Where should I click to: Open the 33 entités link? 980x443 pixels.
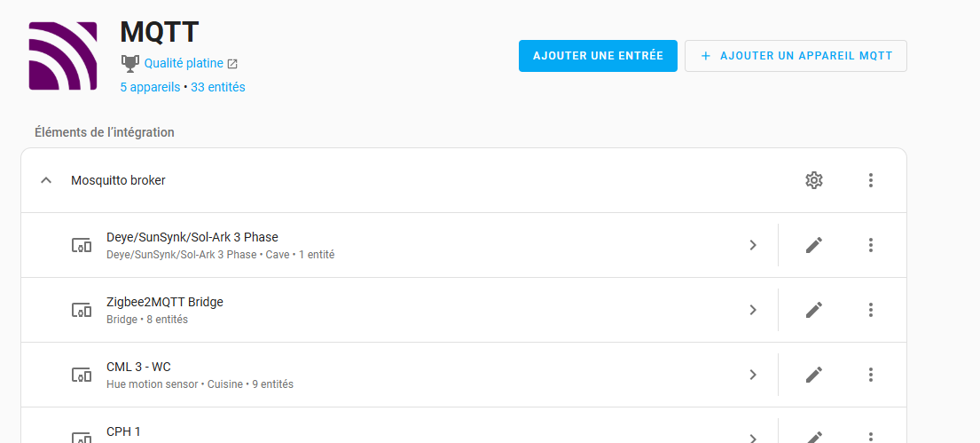(218, 87)
